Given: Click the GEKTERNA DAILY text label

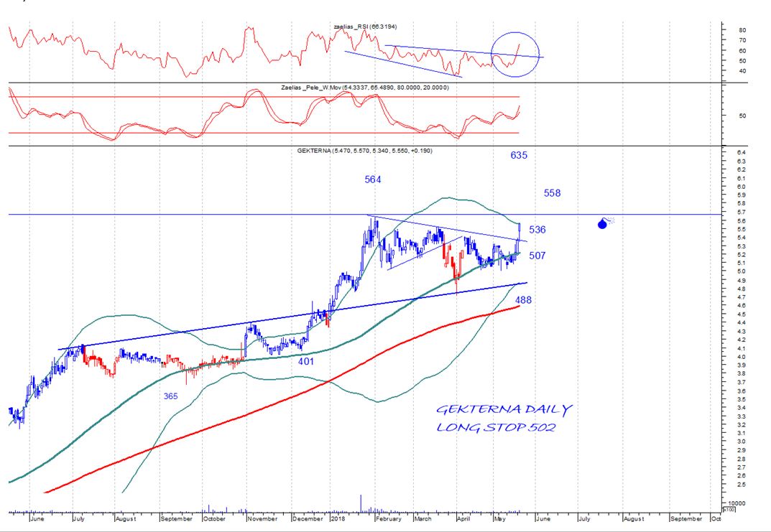Looking at the screenshot, I should pyautogui.click(x=504, y=410).
